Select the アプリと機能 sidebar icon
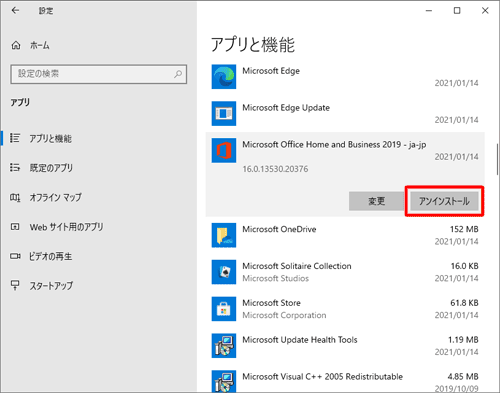This screenshot has height=393, width=500. tap(15, 138)
